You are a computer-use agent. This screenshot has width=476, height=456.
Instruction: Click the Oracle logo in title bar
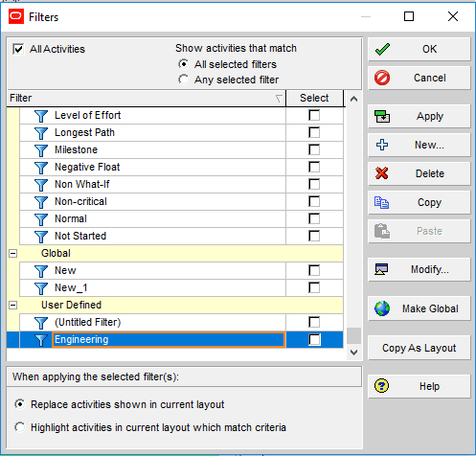pyautogui.click(x=16, y=16)
